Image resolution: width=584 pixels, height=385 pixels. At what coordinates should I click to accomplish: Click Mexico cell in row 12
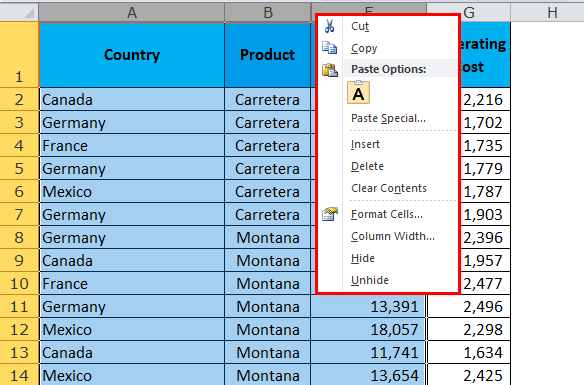[132, 330]
